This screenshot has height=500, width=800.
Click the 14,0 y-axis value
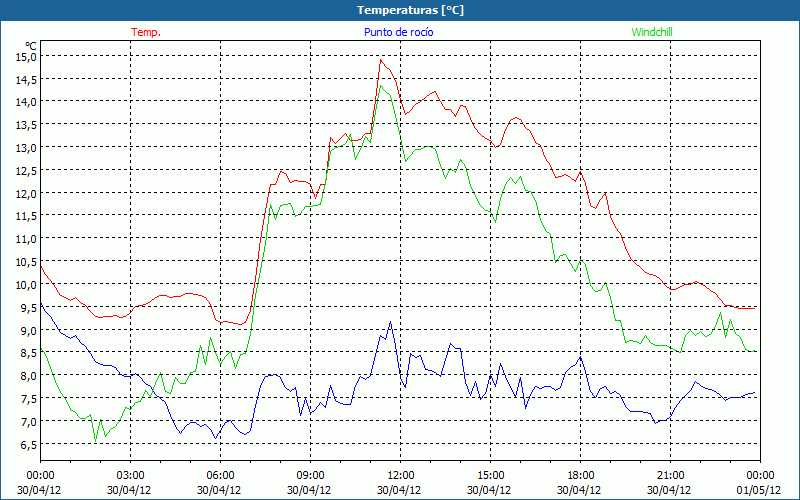point(26,102)
